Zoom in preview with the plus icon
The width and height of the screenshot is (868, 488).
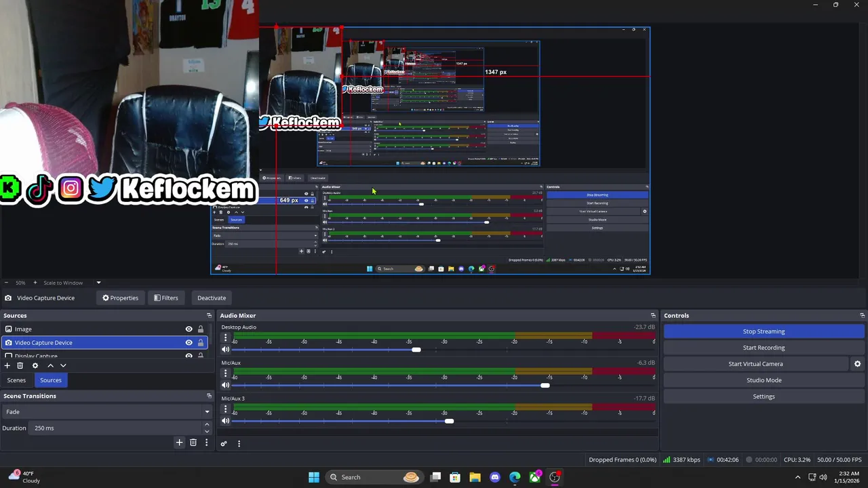[x=35, y=283]
